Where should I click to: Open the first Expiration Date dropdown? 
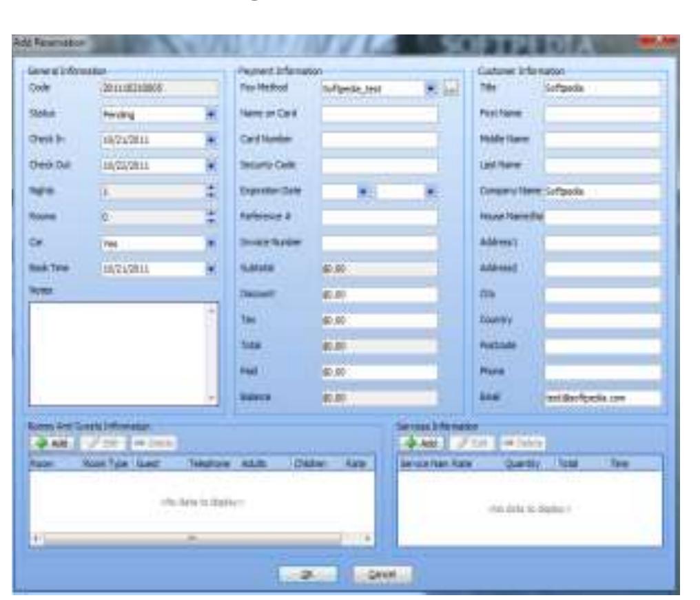(x=363, y=192)
